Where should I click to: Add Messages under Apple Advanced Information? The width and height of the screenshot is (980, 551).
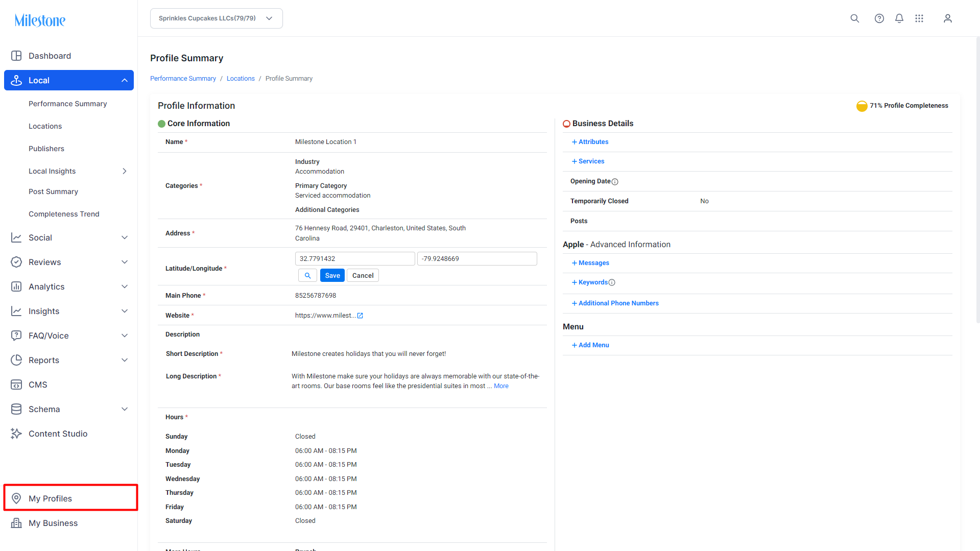pyautogui.click(x=590, y=263)
